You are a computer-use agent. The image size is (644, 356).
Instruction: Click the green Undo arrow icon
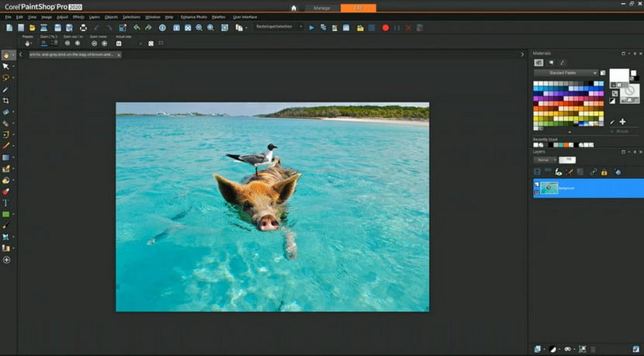coord(137,28)
